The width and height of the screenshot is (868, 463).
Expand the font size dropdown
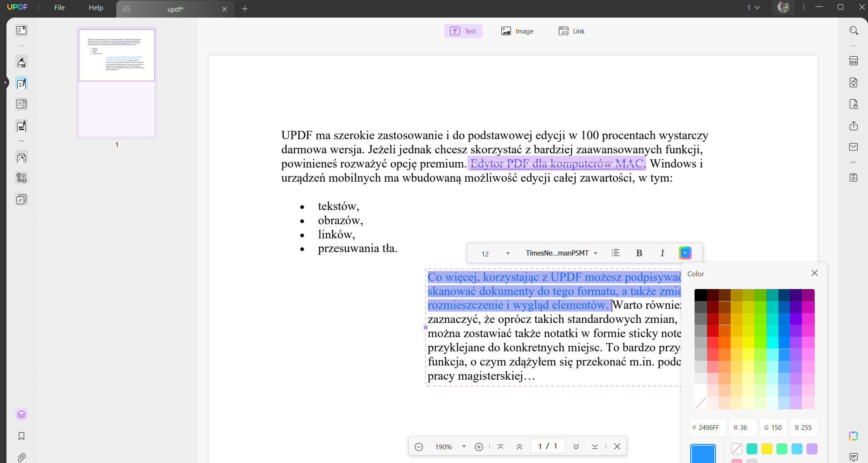pos(508,253)
